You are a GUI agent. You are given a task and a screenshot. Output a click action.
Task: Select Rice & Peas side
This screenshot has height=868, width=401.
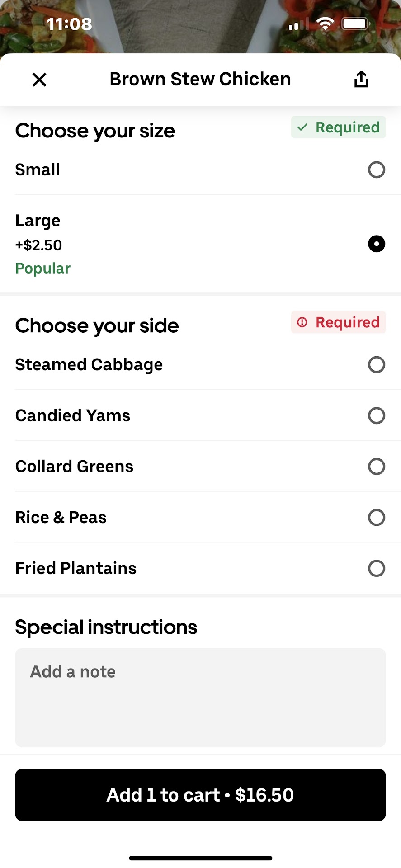click(x=376, y=518)
